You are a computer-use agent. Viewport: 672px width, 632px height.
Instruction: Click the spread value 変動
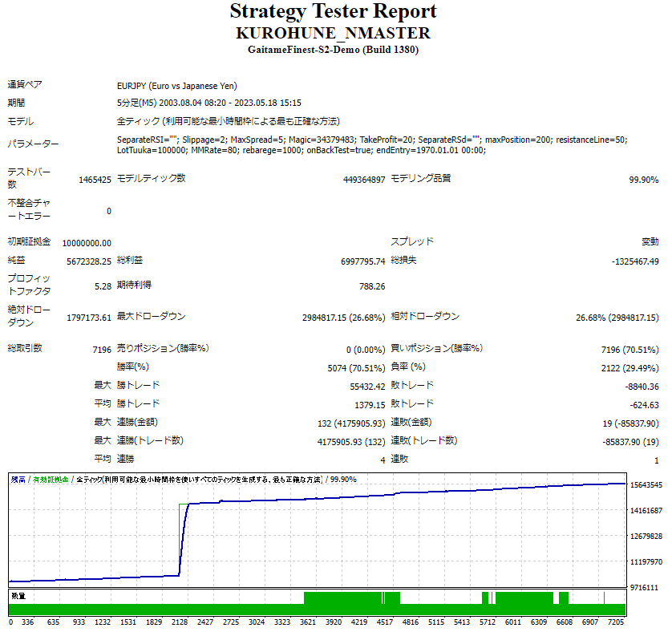tap(650, 242)
